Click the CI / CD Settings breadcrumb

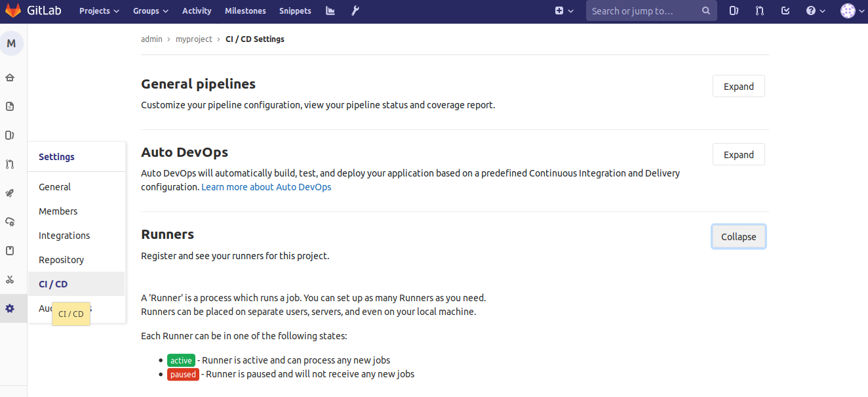point(255,39)
